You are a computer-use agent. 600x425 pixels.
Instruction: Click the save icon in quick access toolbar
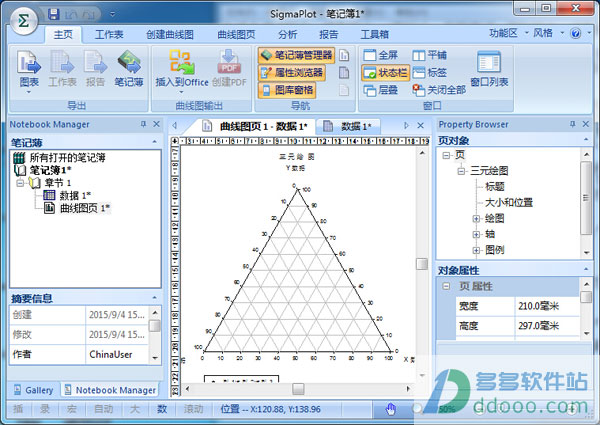coord(54,15)
